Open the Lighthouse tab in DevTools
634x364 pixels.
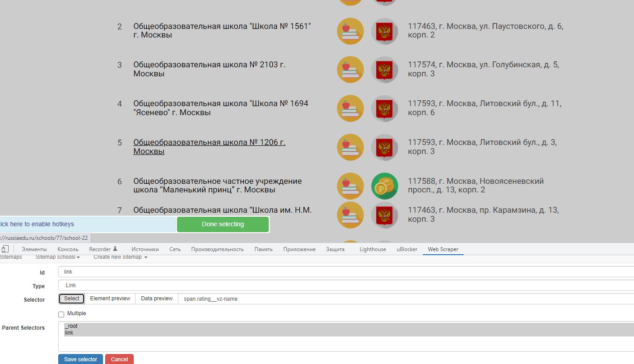[x=373, y=249]
